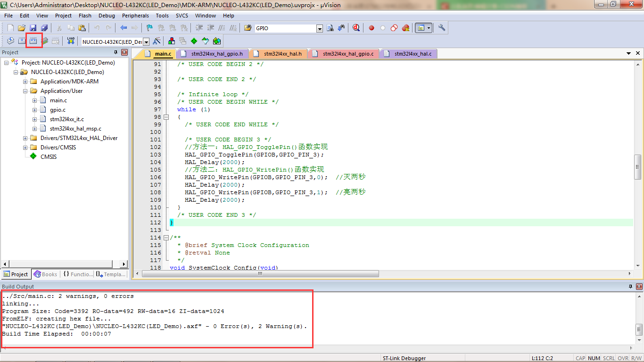Navigate backwards with the blue arrow
Viewport: 644px width, 362px height.
pyautogui.click(x=124, y=28)
